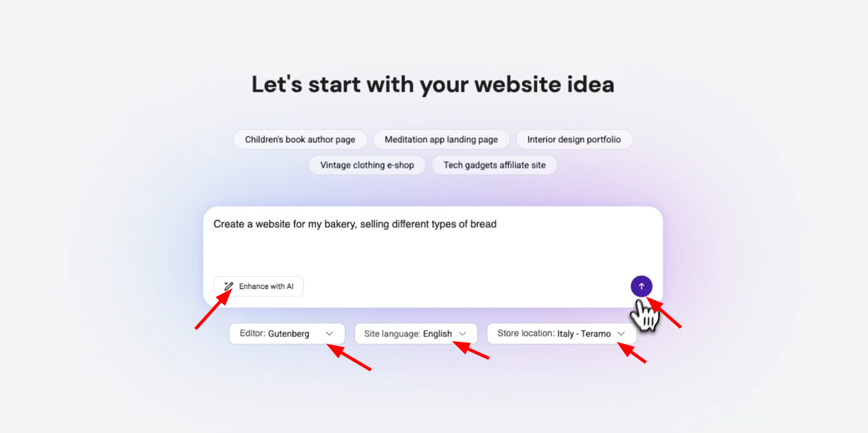Click the magic pen sparkle icon
This screenshot has height=433, width=868.
(x=228, y=286)
